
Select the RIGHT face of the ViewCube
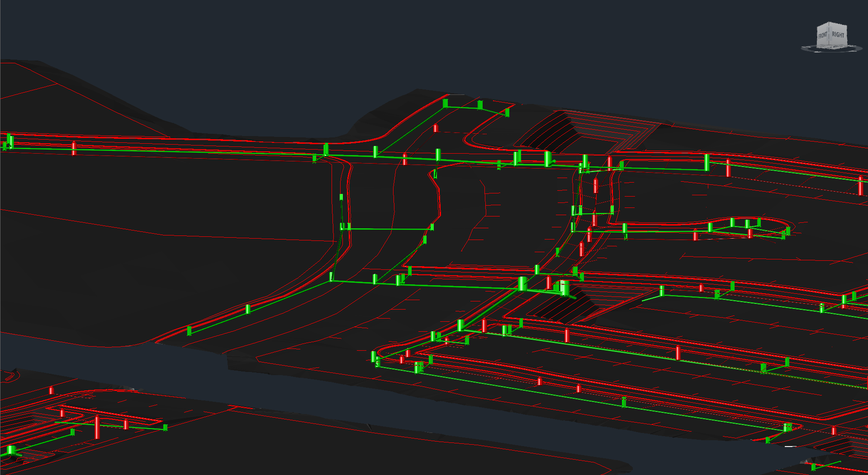pyautogui.click(x=838, y=34)
